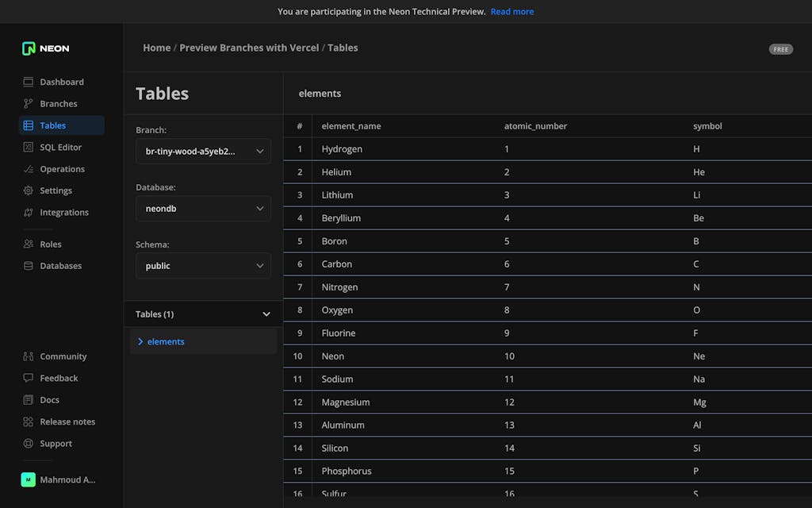Go to Home breadcrumb link
Image resolution: width=812 pixels, height=508 pixels.
coord(156,48)
